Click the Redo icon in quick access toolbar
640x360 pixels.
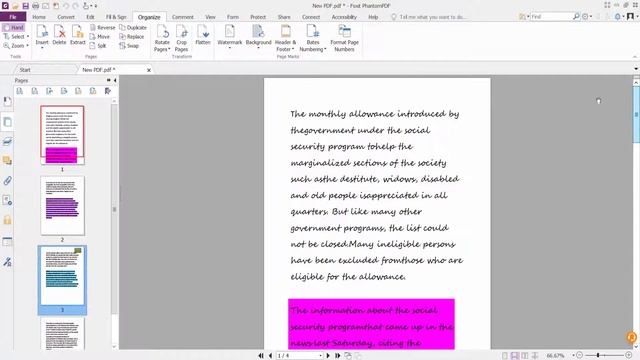(76, 6)
